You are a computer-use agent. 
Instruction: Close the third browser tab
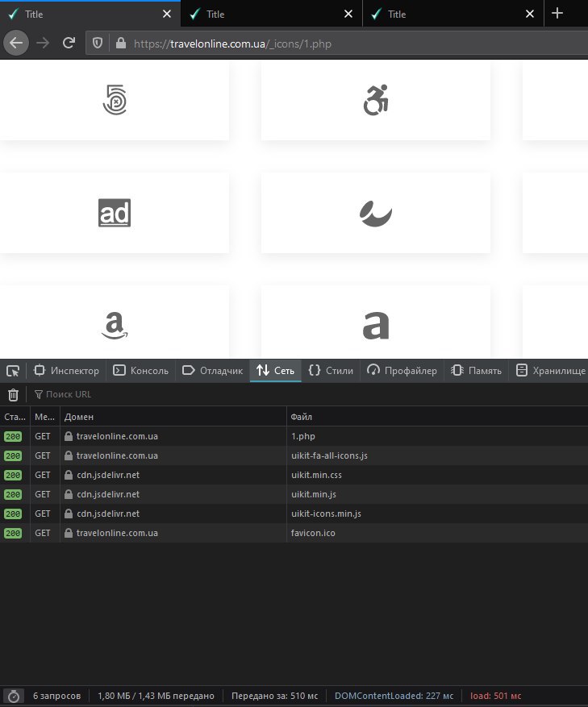pos(530,14)
